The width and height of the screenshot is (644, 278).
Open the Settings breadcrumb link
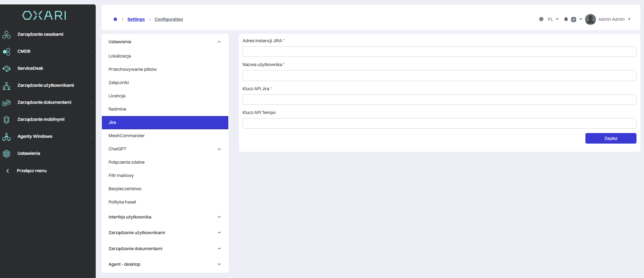click(x=136, y=19)
